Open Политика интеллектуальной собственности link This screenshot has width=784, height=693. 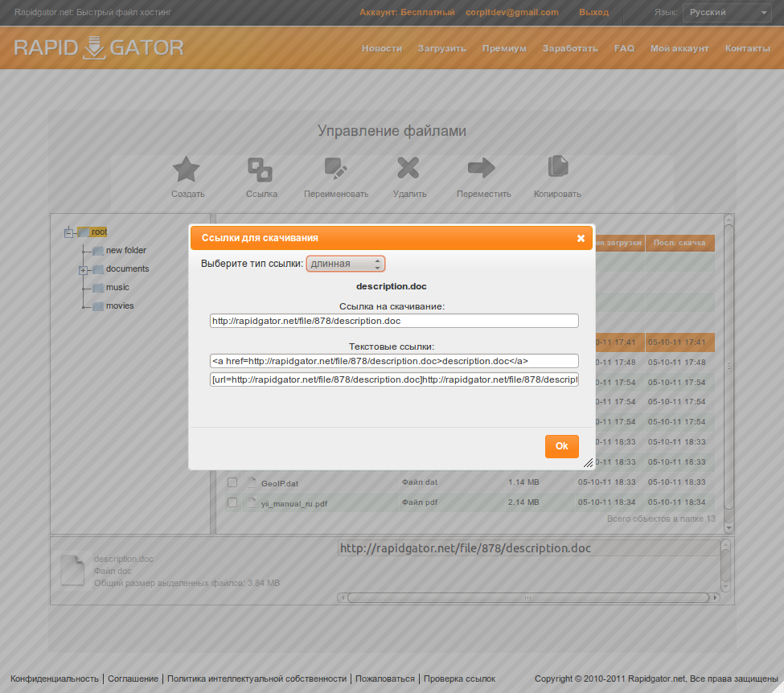257,679
